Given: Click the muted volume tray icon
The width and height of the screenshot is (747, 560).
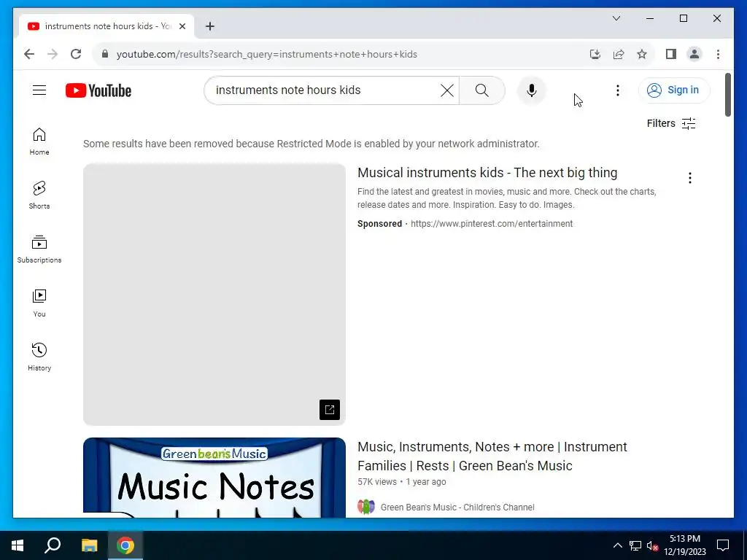Looking at the screenshot, I should 652,545.
